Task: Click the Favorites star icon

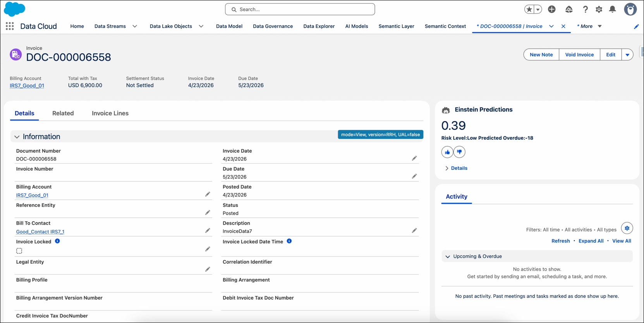Action: (529, 9)
